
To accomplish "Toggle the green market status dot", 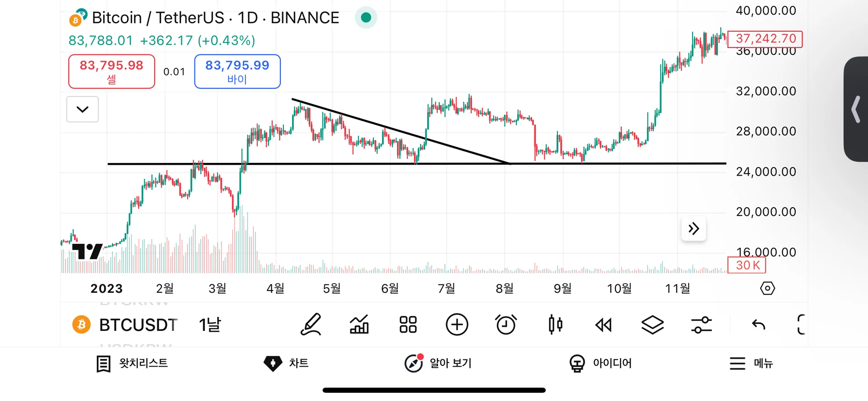I will pos(366,18).
